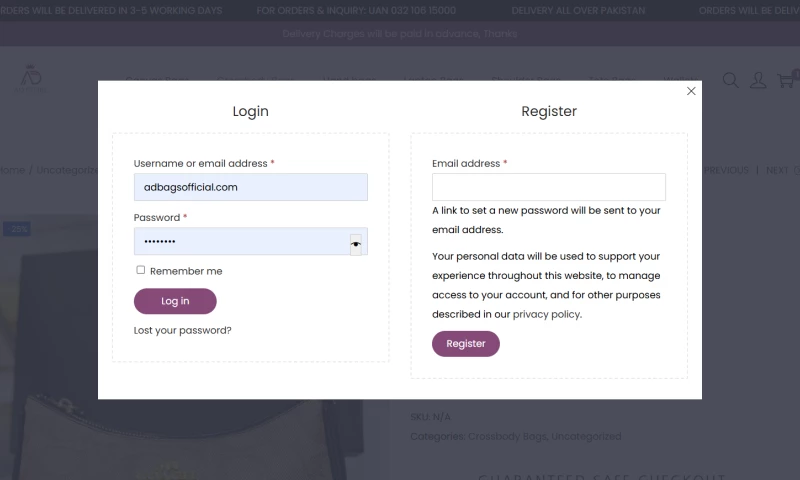This screenshot has width=800, height=480.
Task: Open the search icon in the header
Action: coord(730,80)
